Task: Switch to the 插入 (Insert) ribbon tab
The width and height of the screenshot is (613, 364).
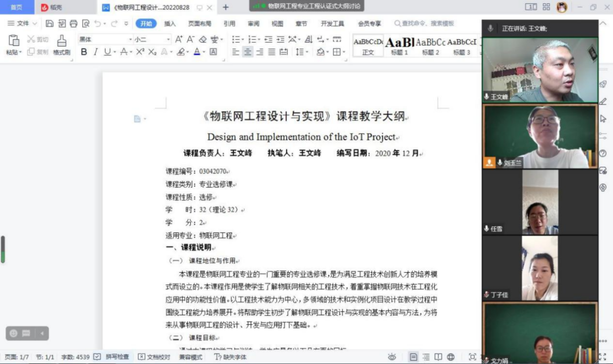Action: point(170,23)
